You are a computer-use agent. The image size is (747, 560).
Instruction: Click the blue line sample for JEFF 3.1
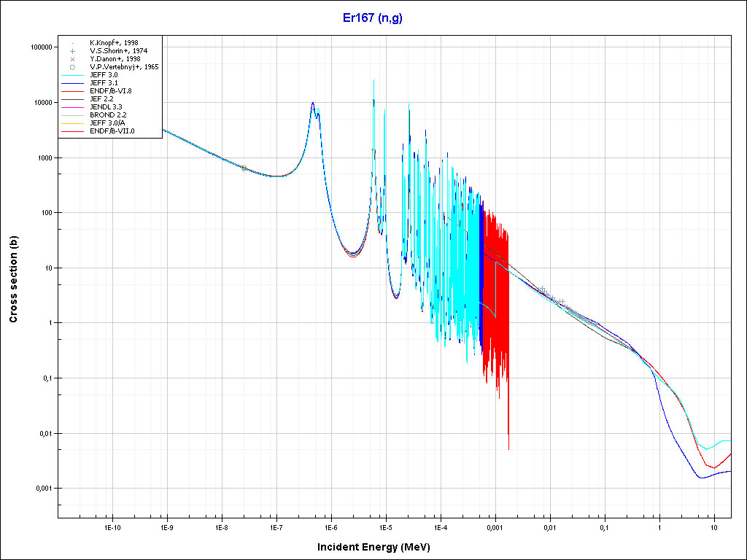(73, 83)
